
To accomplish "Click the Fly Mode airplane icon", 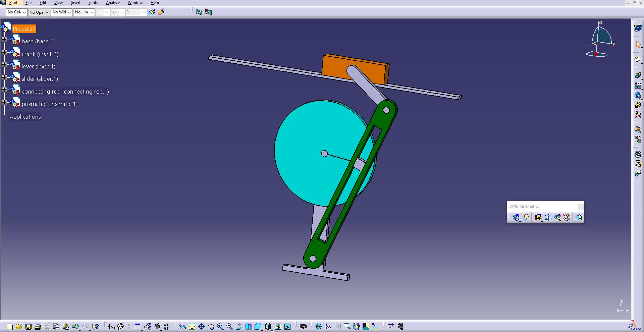I will [182, 326].
